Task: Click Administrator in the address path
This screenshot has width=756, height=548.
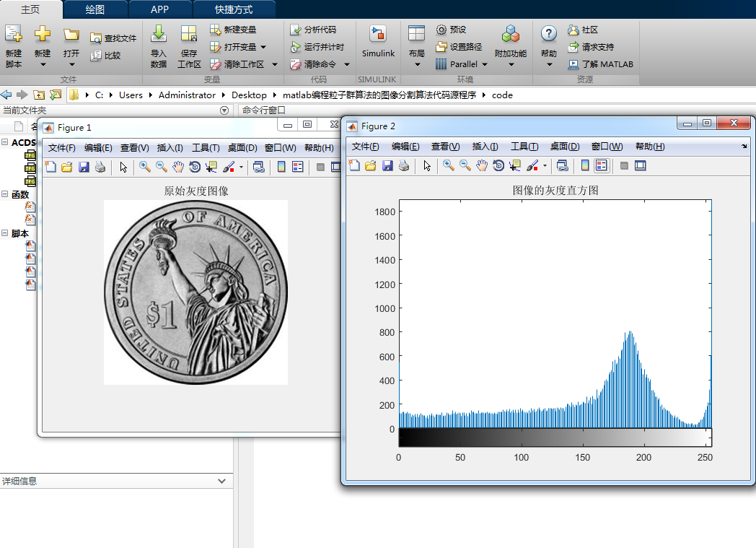Action: (187, 95)
